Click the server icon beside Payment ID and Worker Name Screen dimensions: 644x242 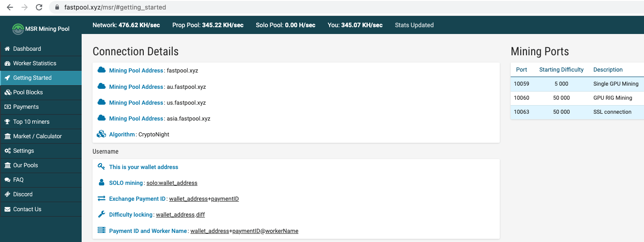point(102,231)
